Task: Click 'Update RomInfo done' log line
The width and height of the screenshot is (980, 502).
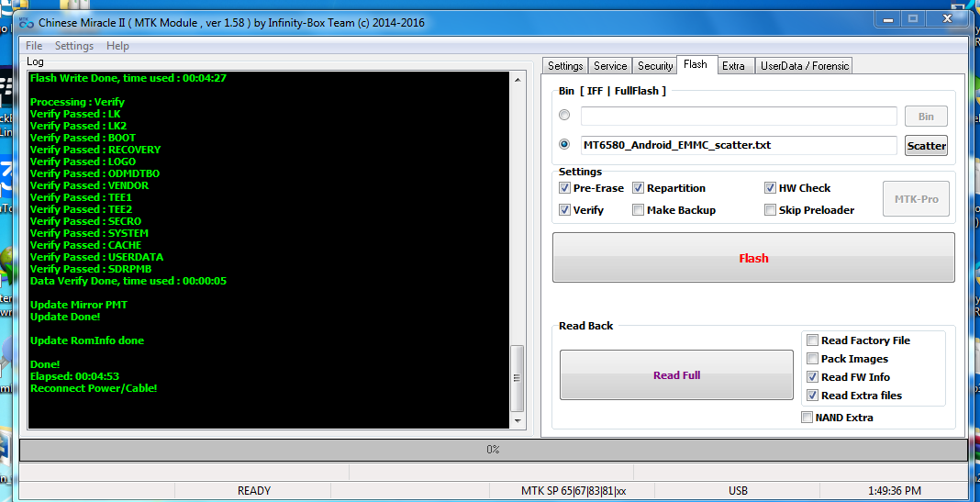Action: point(87,340)
